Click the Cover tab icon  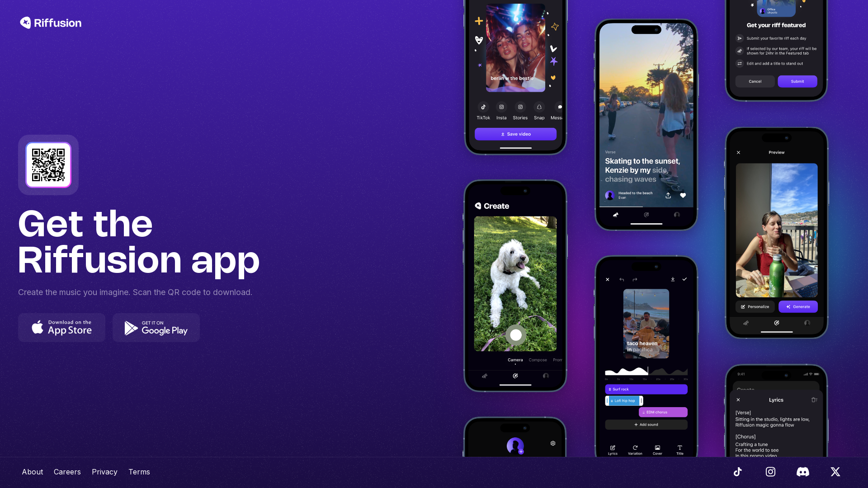pyautogui.click(x=657, y=447)
